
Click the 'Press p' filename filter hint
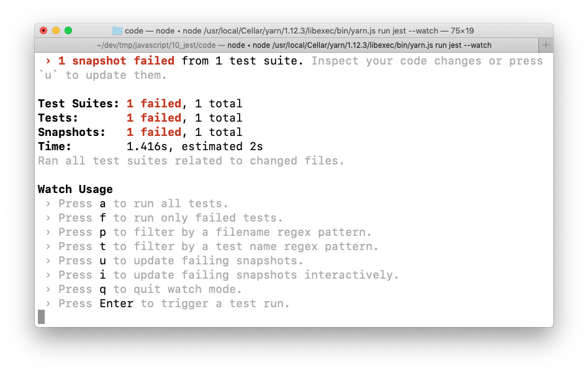point(214,232)
